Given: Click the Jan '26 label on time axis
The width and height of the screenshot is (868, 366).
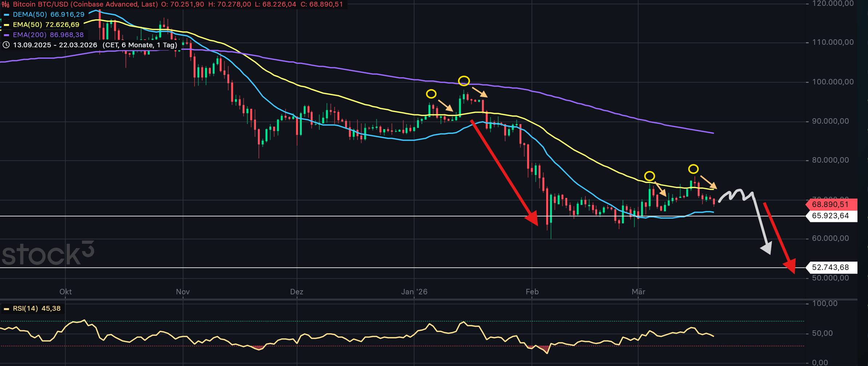Looking at the screenshot, I should click(x=414, y=292).
